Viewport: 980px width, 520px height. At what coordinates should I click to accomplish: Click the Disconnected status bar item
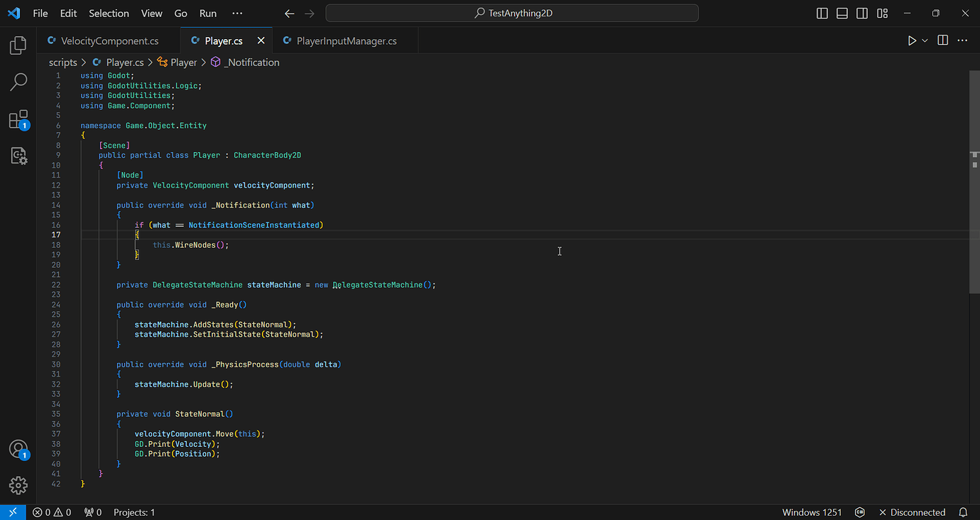pyautogui.click(x=912, y=512)
